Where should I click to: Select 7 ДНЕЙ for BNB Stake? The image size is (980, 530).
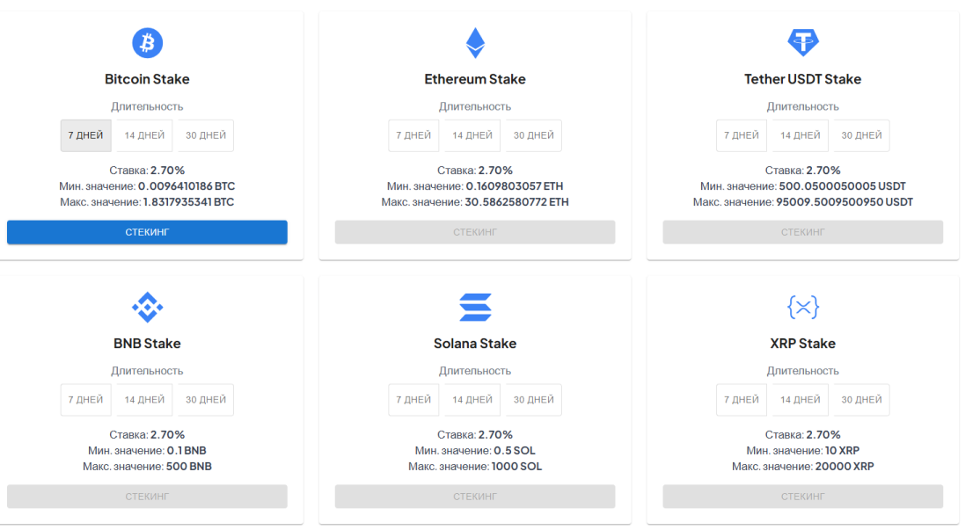(85, 400)
